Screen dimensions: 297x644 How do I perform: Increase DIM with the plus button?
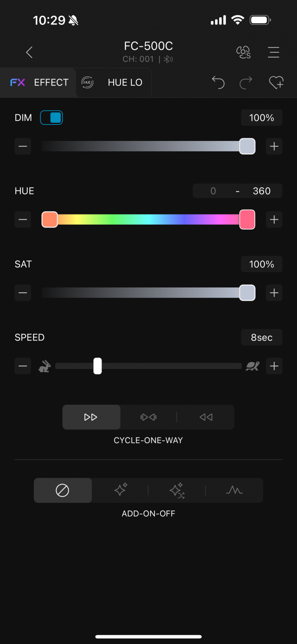(x=274, y=147)
